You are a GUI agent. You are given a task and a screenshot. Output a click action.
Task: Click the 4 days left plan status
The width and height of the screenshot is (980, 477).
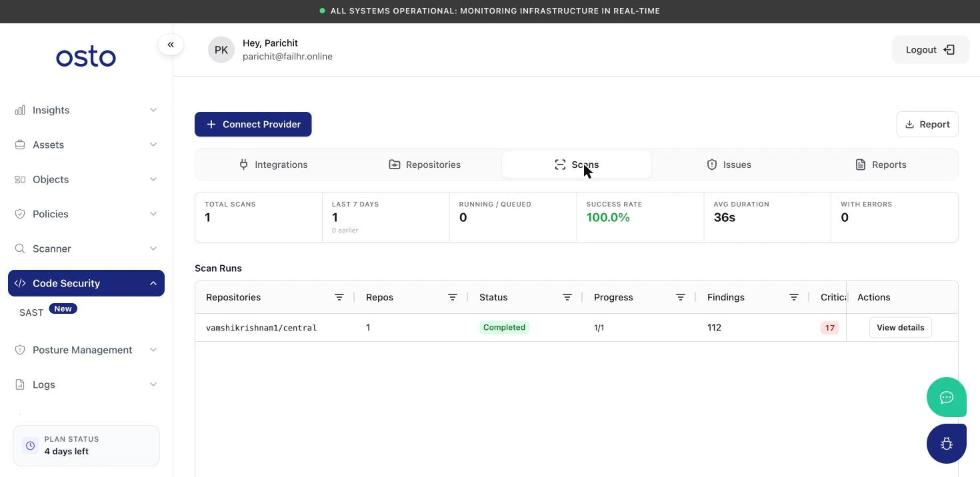coord(67,451)
